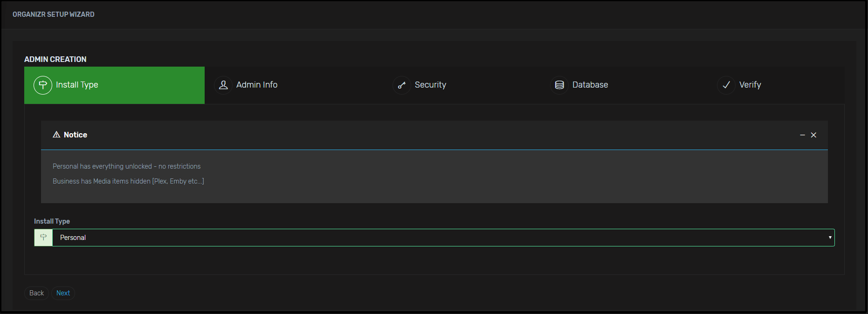868x314 pixels.
Task: Select the green Install Type tab label
Action: point(77,85)
